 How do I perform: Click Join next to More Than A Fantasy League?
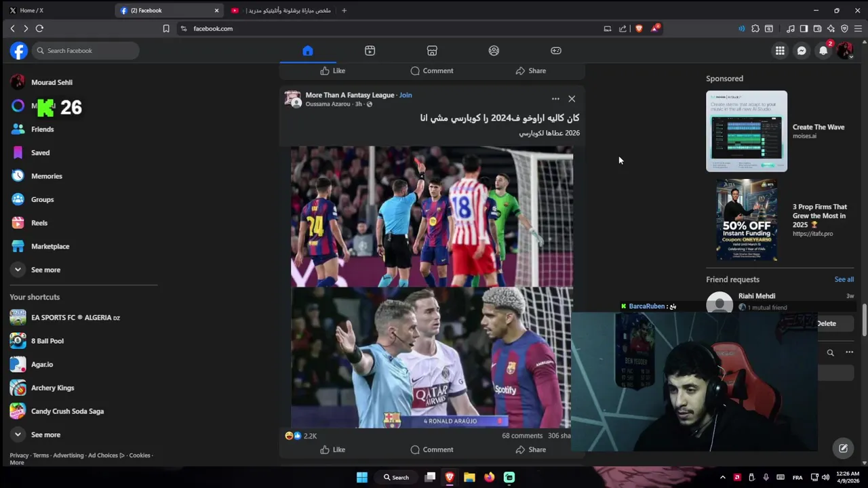coord(406,95)
